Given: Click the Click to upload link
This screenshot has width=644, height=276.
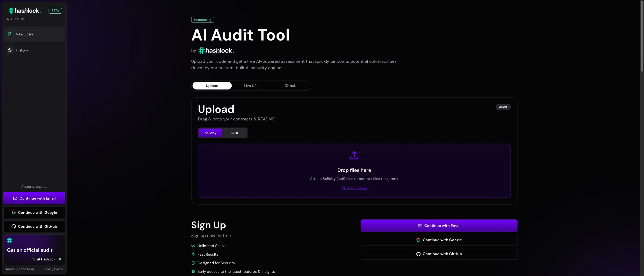Looking at the screenshot, I should (354, 188).
